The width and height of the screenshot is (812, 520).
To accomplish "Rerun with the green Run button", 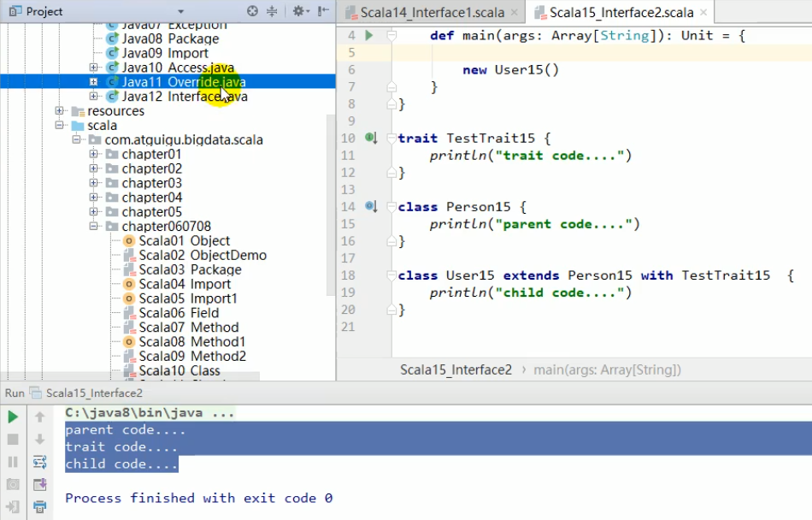I will 13,417.
